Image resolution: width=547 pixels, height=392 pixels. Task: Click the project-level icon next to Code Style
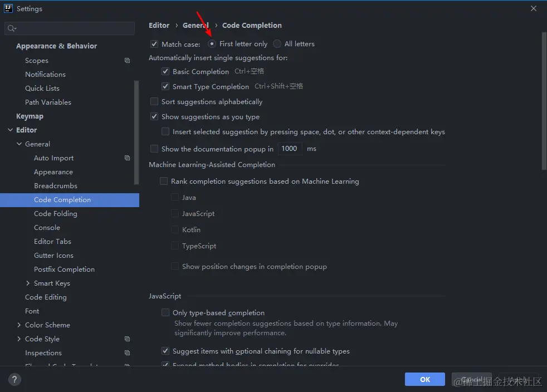pos(128,339)
